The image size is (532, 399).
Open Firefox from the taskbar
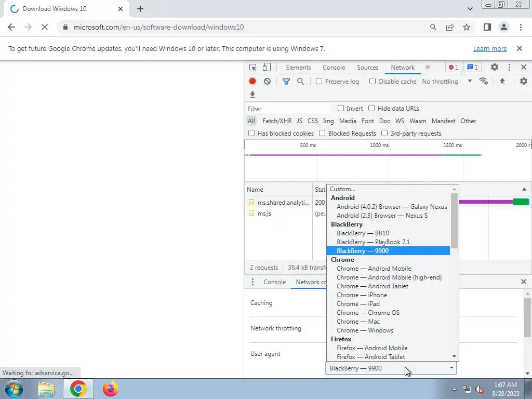point(110,389)
